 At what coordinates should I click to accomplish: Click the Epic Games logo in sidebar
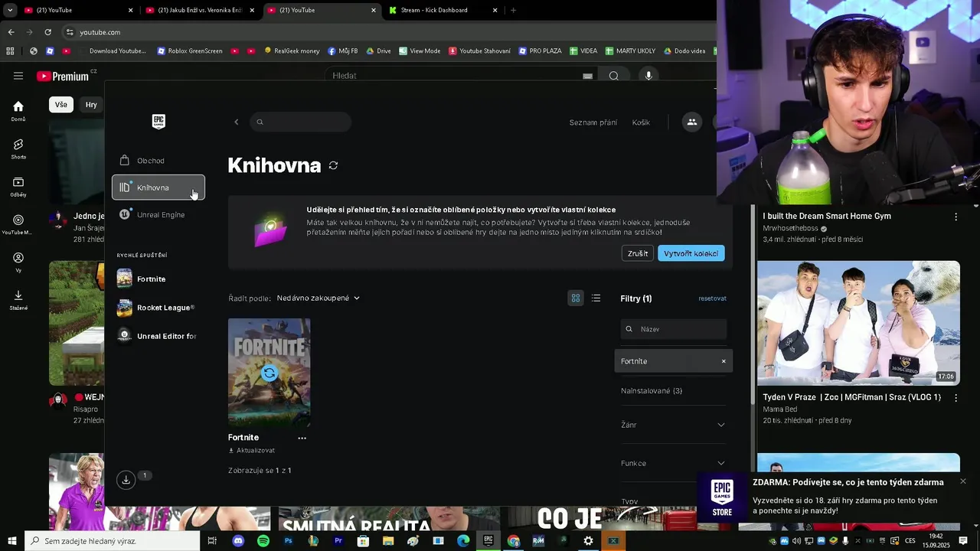click(158, 122)
